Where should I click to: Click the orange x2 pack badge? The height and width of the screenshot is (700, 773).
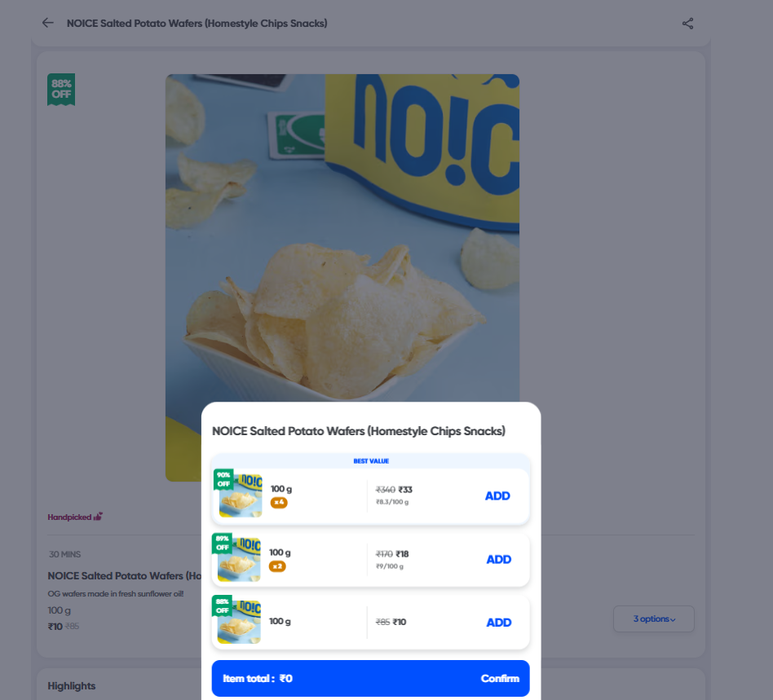click(277, 566)
